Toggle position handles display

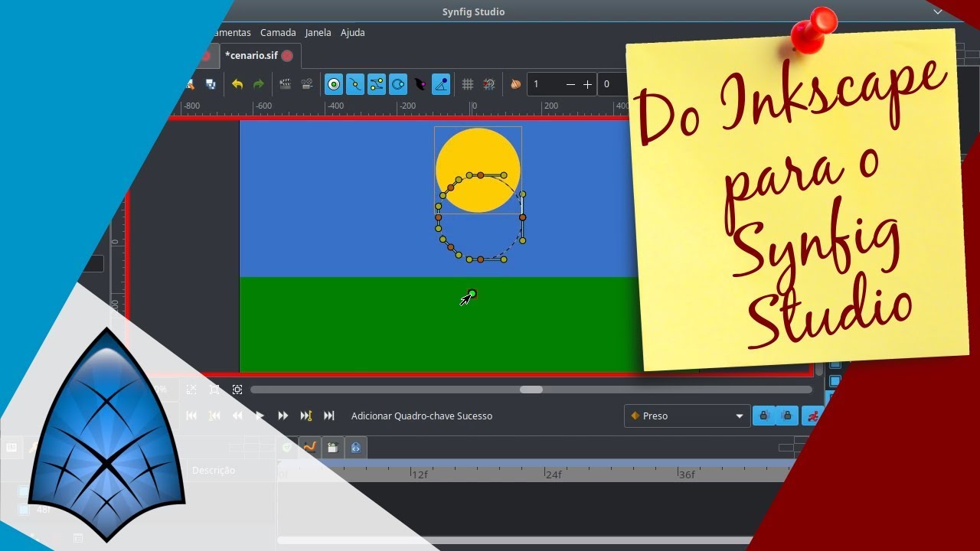coord(334,84)
